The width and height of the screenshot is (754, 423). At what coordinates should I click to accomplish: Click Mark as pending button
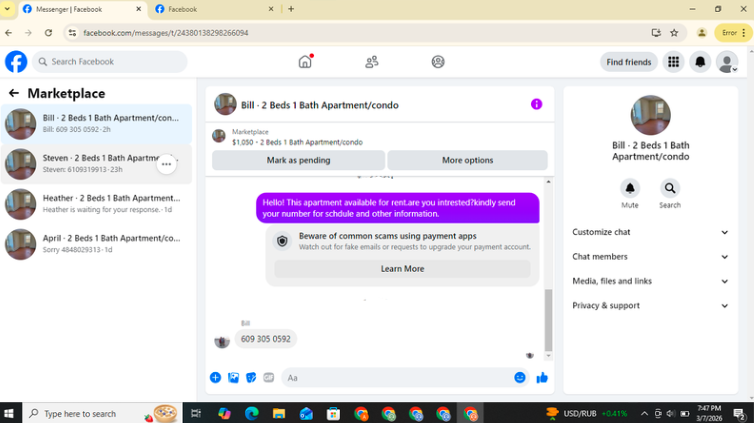298,160
